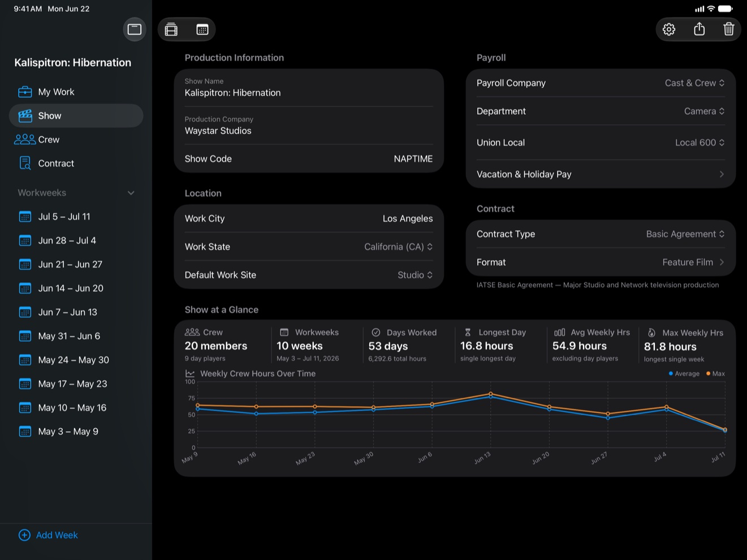Collapse the Workweeks section chevron
The height and width of the screenshot is (560, 747).
click(x=131, y=193)
